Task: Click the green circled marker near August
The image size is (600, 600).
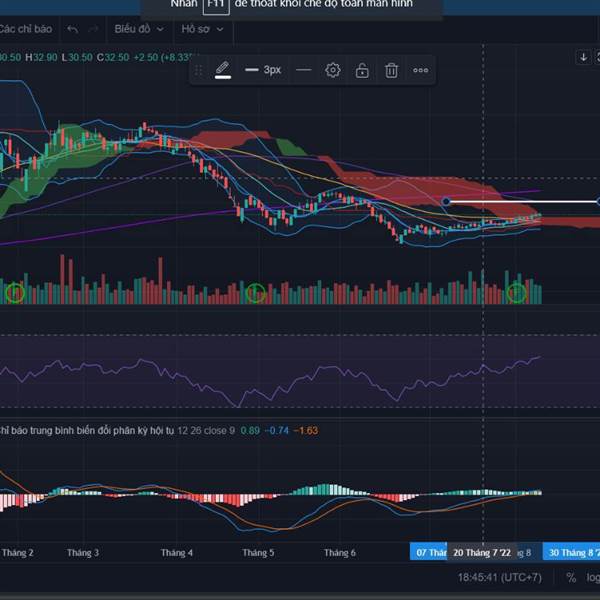Action: coord(517,293)
